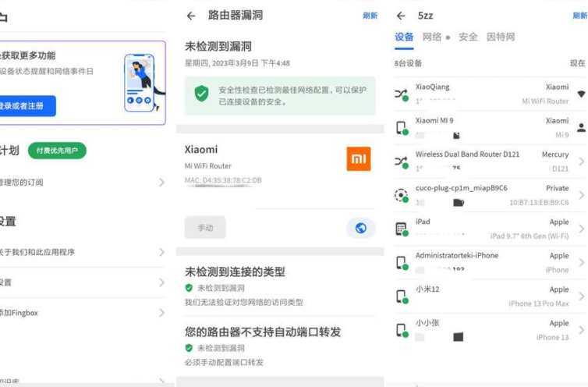Open the 设置 row chevron
588x387 pixels.
tap(161, 282)
